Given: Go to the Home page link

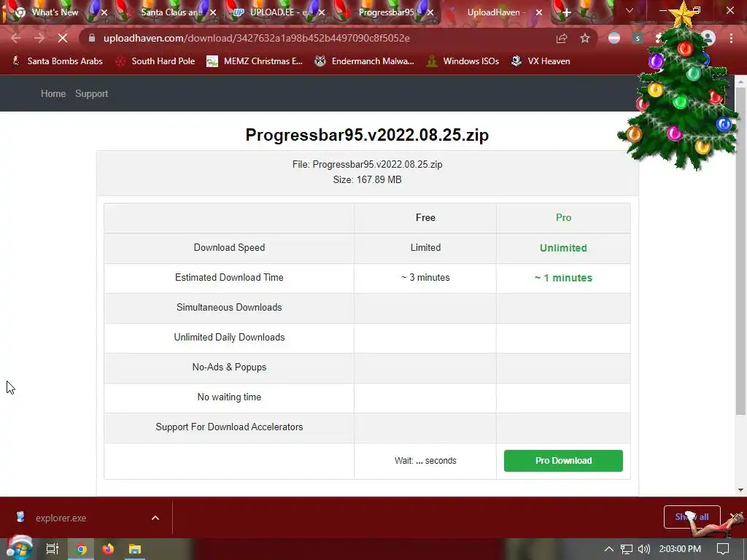Looking at the screenshot, I should pyautogui.click(x=53, y=94).
